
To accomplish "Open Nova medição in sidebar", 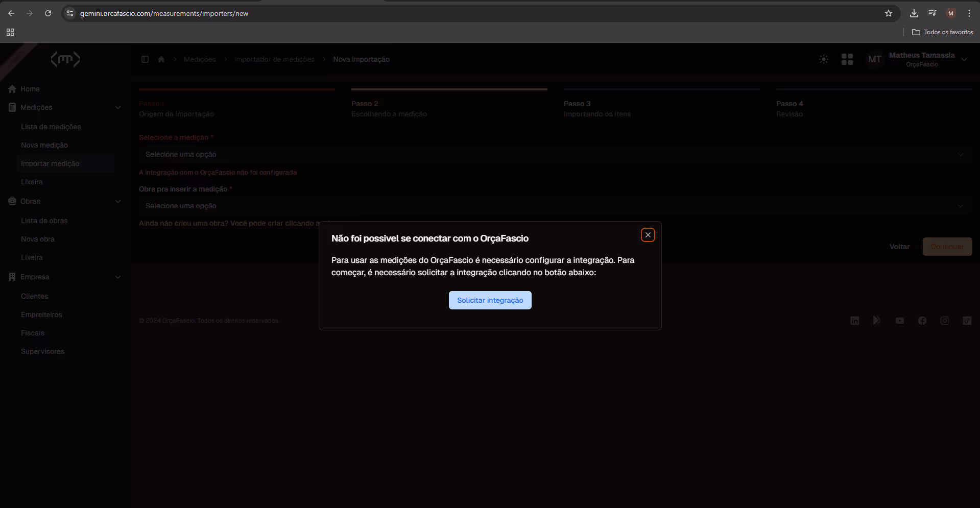I will click(x=44, y=145).
